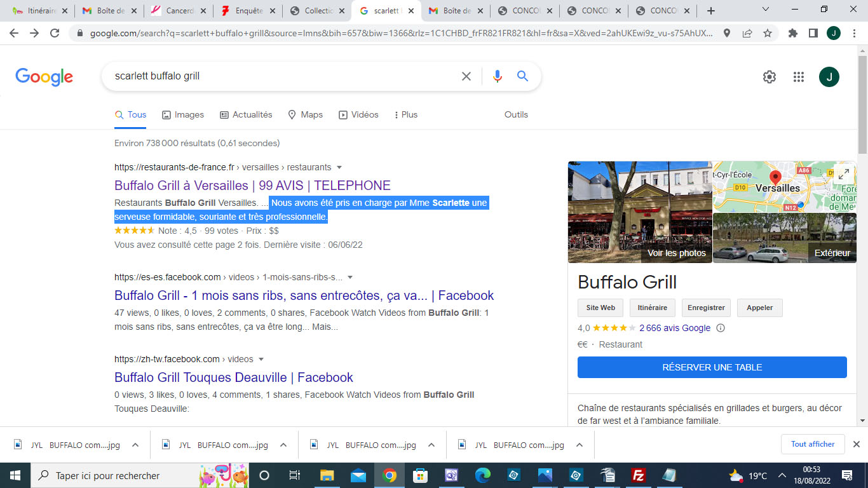
Task: Open Voir les photos restaurant thumbnail
Action: tap(639, 212)
